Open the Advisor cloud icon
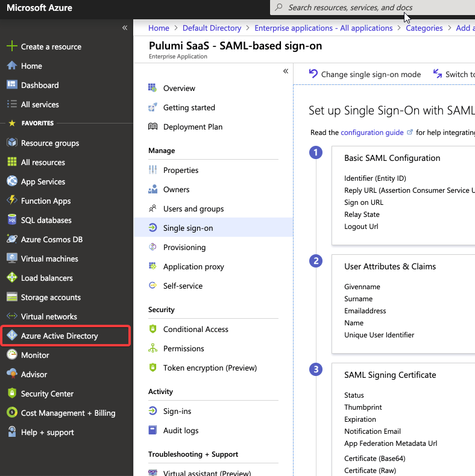475x476 pixels. [12, 374]
